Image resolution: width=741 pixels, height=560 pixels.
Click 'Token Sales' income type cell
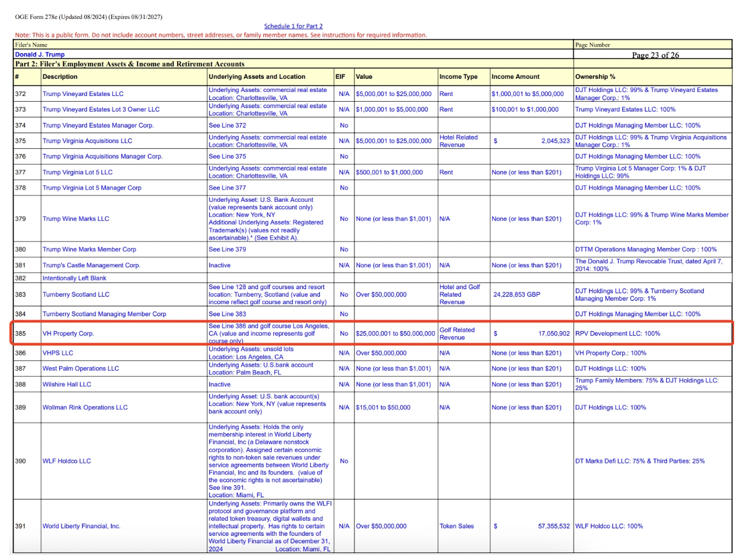coord(457,526)
